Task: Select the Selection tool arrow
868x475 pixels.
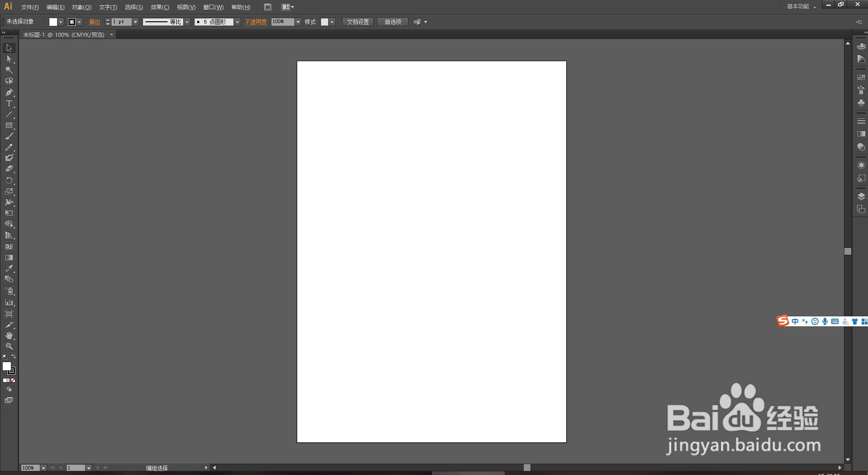Action: (9, 48)
